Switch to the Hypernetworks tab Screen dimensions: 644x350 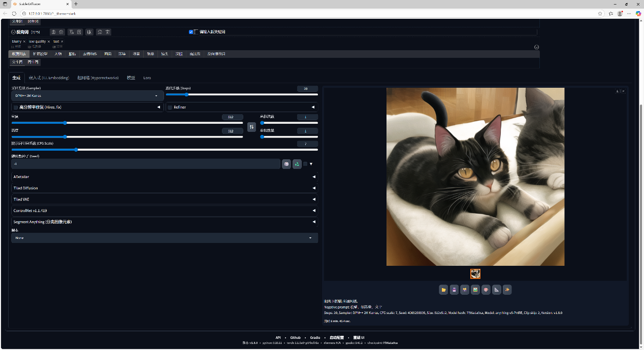click(98, 78)
